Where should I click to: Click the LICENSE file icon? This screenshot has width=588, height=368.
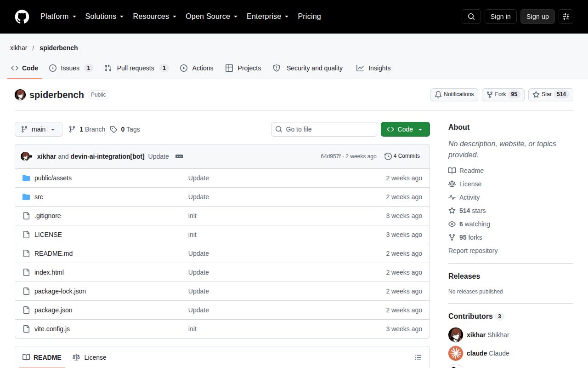pos(26,235)
